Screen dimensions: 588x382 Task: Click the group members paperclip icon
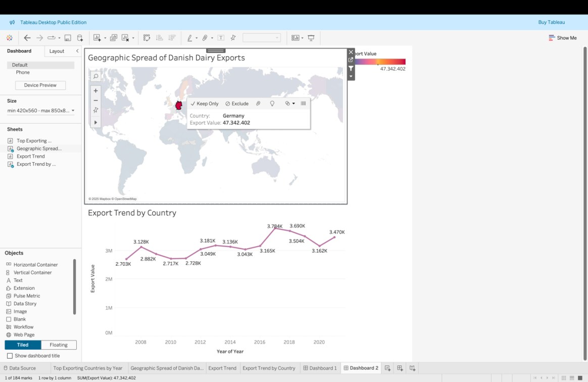[205, 38]
